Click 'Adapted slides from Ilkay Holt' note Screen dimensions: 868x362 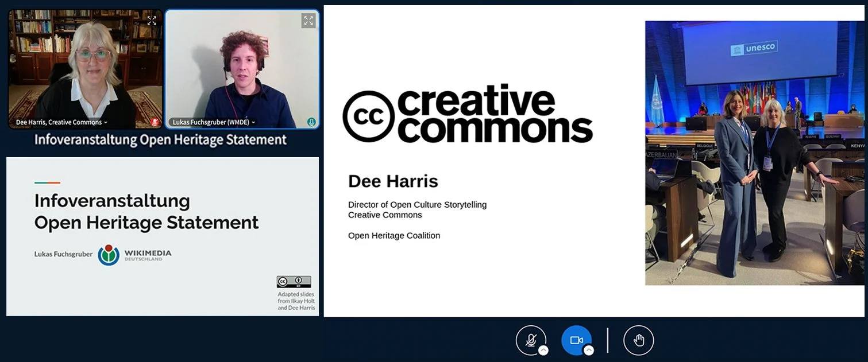[296, 301]
